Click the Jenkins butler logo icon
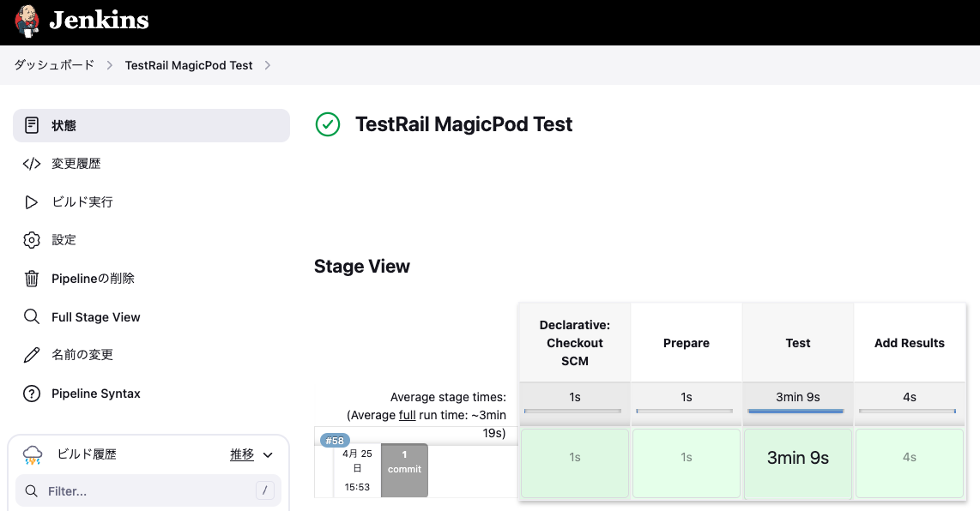Screen dimensions: 980x511 [27, 21]
